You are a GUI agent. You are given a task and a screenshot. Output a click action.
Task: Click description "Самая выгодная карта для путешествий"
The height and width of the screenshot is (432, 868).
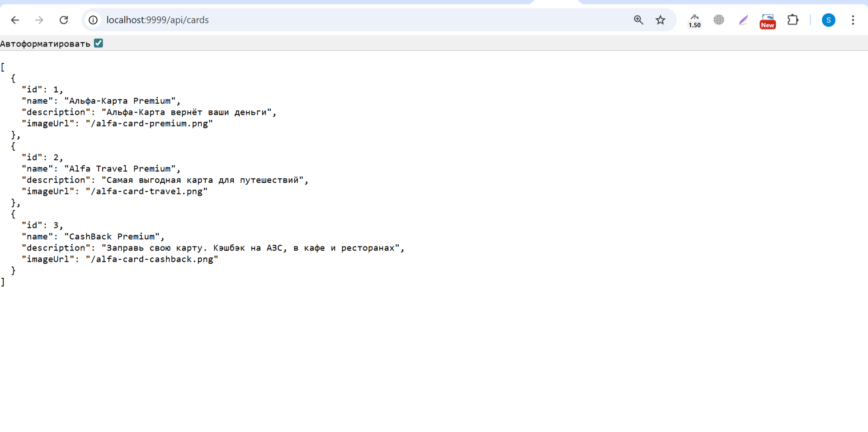[x=203, y=180]
